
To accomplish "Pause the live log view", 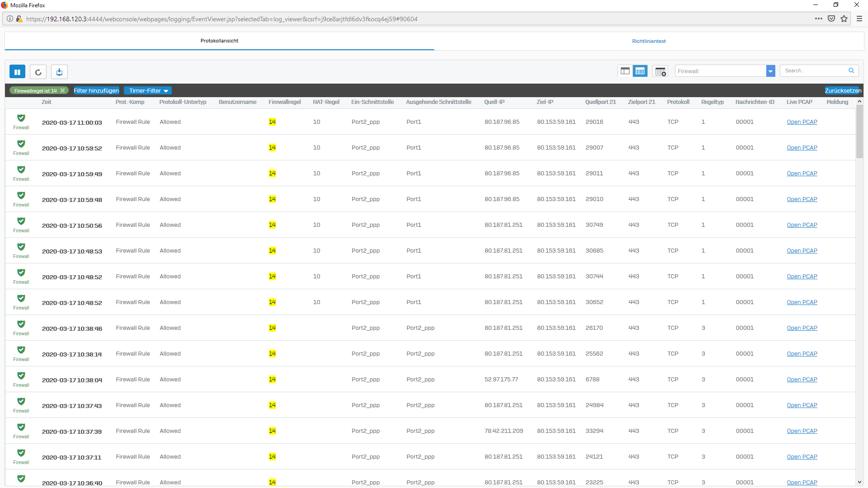I will tap(17, 72).
